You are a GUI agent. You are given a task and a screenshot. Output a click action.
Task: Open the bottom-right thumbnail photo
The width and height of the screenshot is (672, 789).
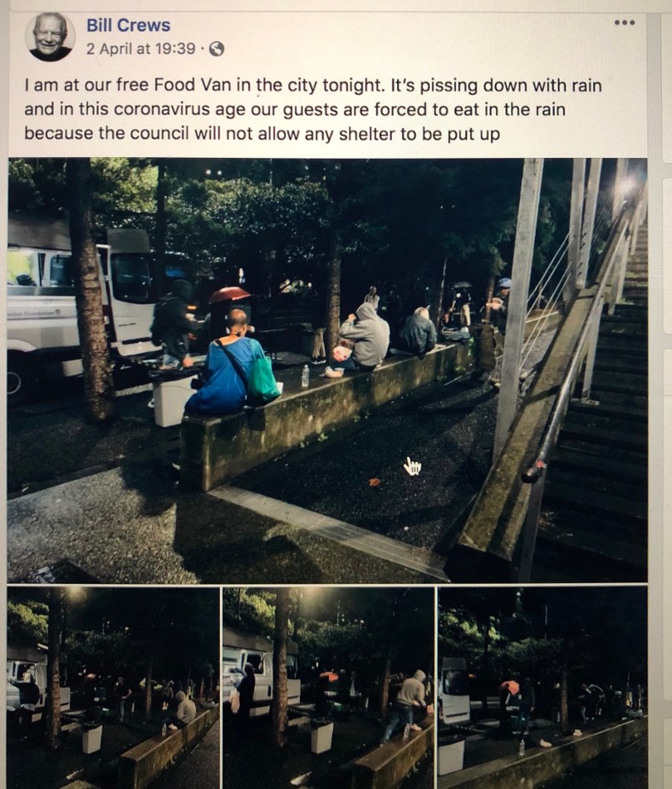542,688
